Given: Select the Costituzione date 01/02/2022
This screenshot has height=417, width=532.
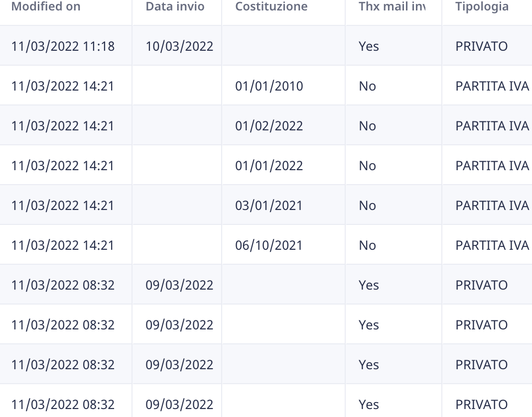Looking at the screenshot, I should [269, 126].
